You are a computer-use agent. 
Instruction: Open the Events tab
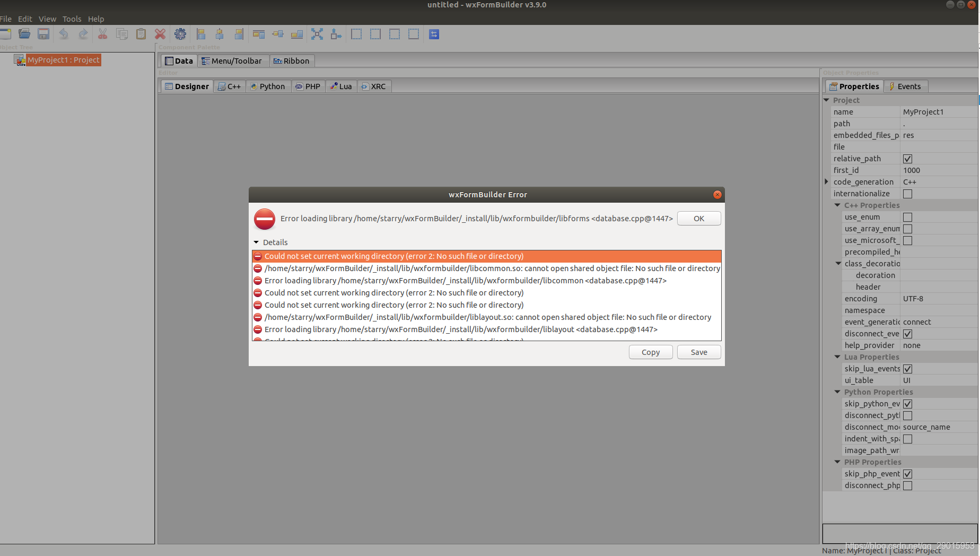pos(906,86)
